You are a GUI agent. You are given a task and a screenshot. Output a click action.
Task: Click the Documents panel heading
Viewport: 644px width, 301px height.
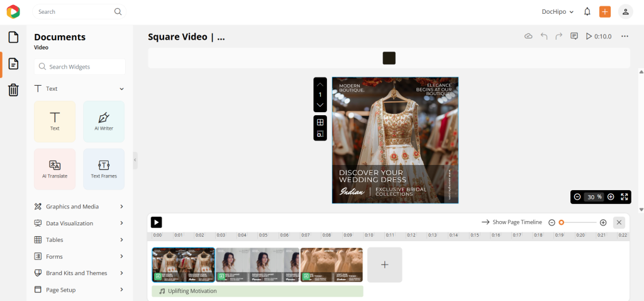[60, 37]
